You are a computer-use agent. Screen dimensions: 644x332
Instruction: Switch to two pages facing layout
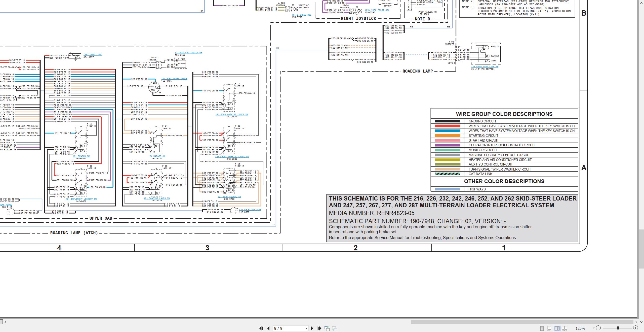pyautogui.click(x=557, y=328)
